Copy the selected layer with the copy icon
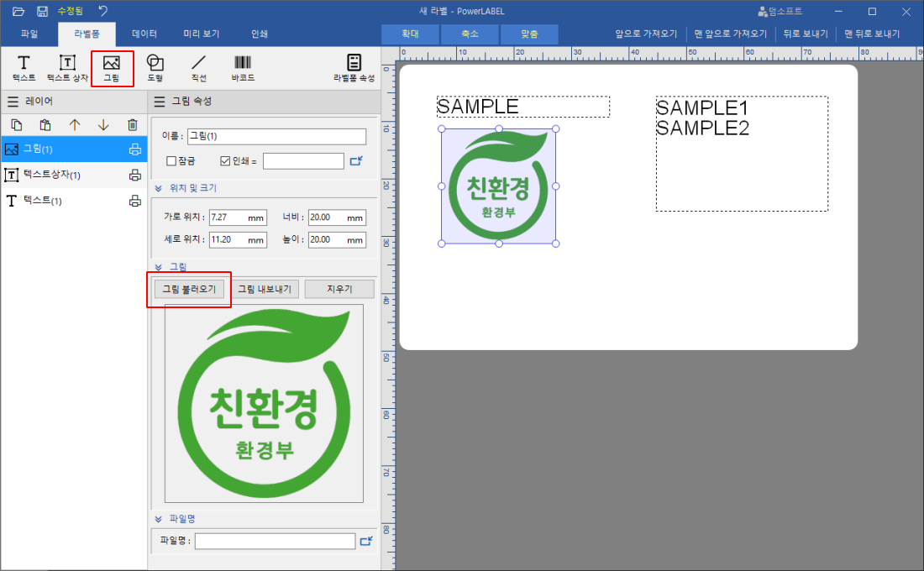Screen dimensions: 924x571 click(16, 124)
